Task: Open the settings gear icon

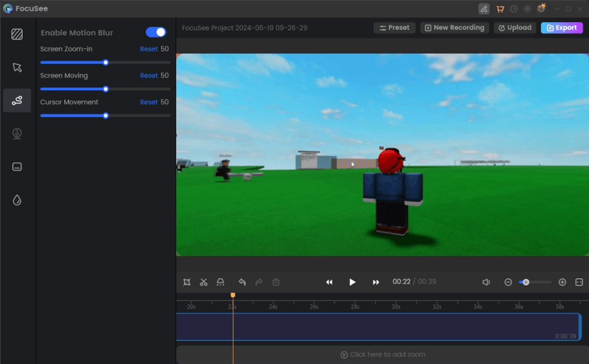Action: click(527, 9)
